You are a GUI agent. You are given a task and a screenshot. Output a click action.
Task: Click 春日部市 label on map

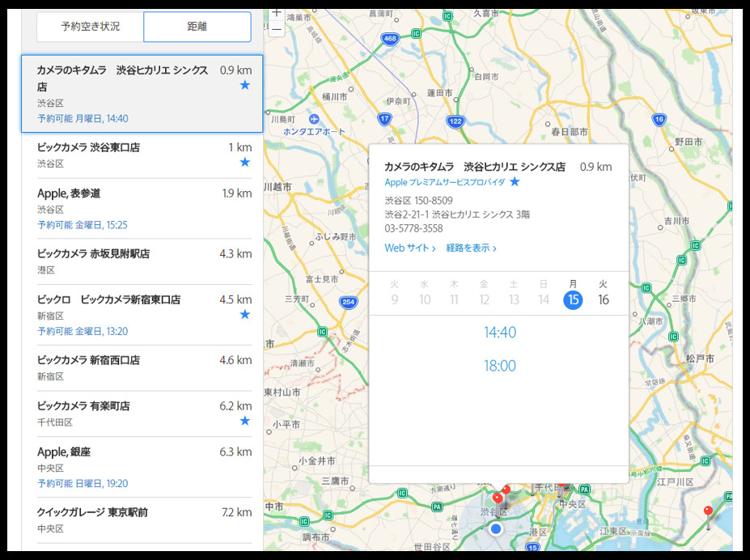[x=570, y=132]
